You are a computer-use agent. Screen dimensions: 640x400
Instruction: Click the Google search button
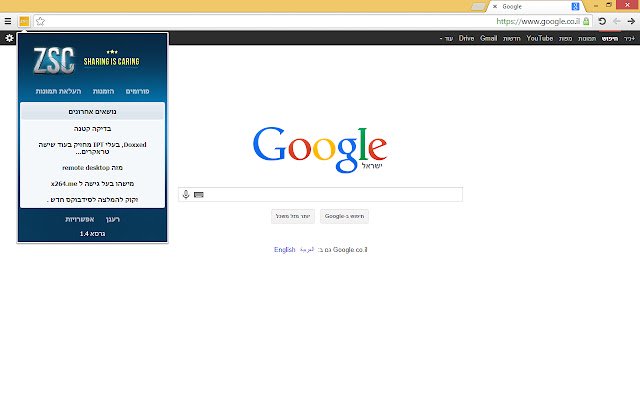click(344, 216)
